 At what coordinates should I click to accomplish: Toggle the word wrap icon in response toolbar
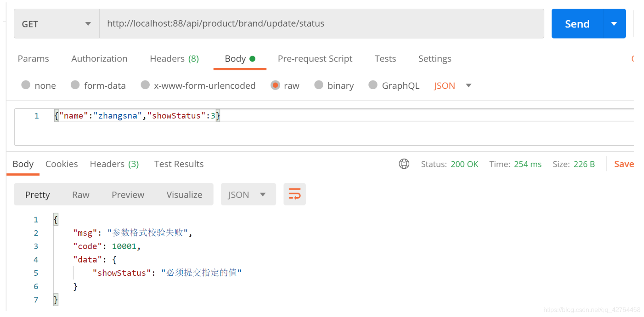(x=295, y=194)
